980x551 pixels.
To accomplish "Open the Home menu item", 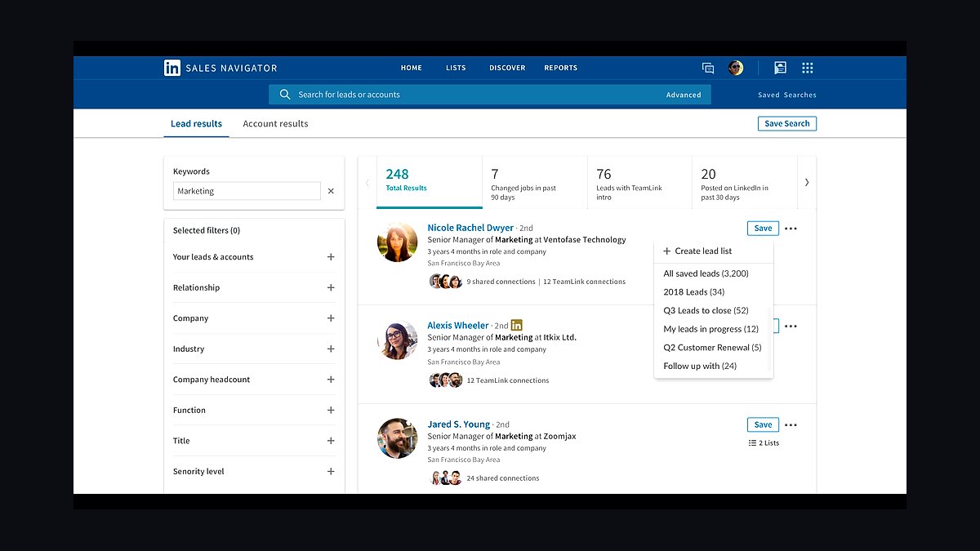I will (x=412, y=68).
